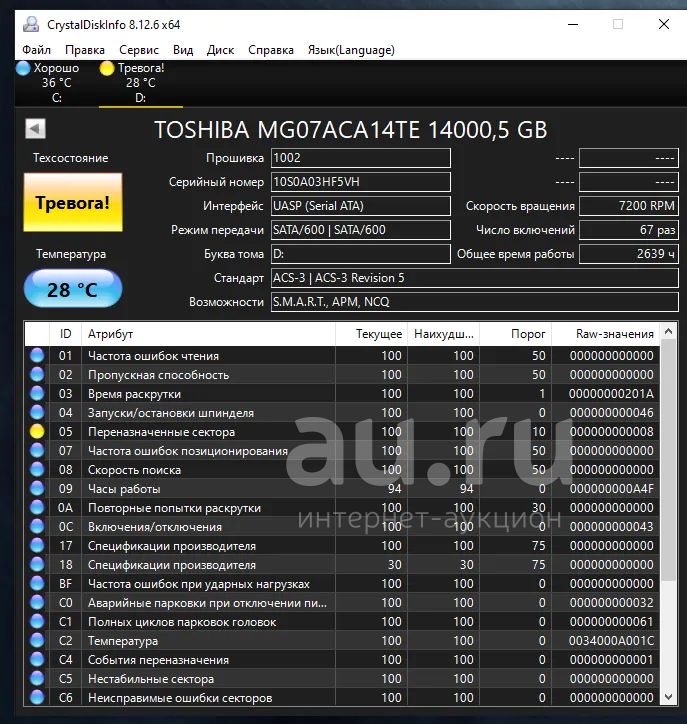Image resolution: width=687 pixels, height=724 pixels.
Task: Select the Пропускная способность row
Action: pyautogui.click(x=342, y=374)
